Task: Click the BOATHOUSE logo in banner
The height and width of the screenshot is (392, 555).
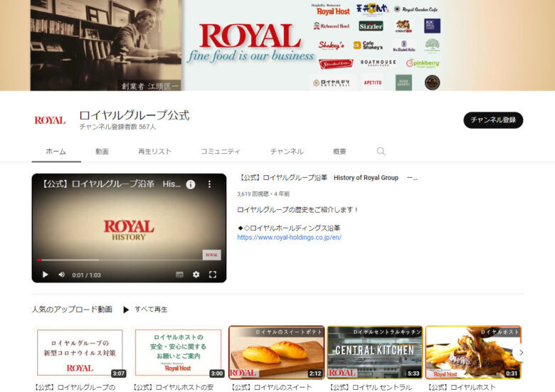Action: (x=378, y=63)
